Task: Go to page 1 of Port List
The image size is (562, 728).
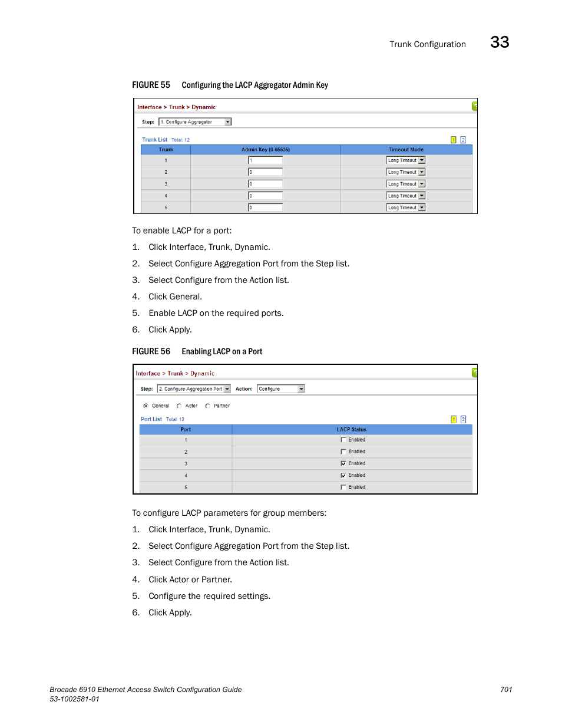Action: click(454, 419)
